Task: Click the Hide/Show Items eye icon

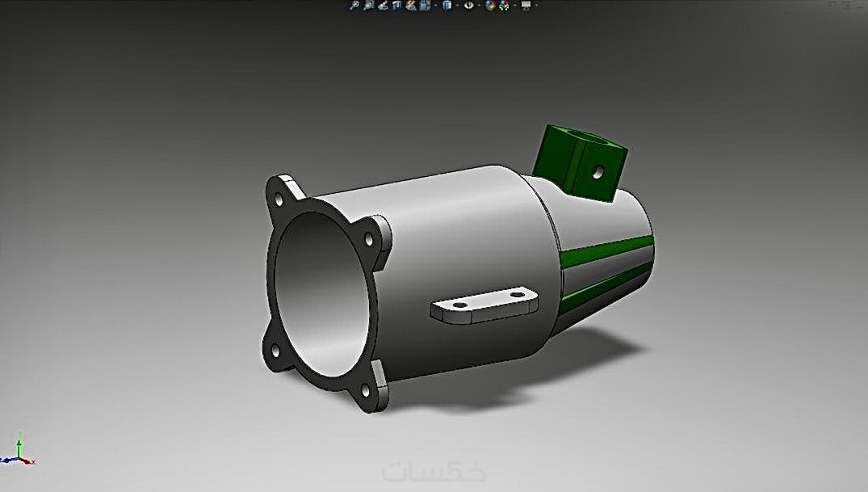Action: point(469,6)
